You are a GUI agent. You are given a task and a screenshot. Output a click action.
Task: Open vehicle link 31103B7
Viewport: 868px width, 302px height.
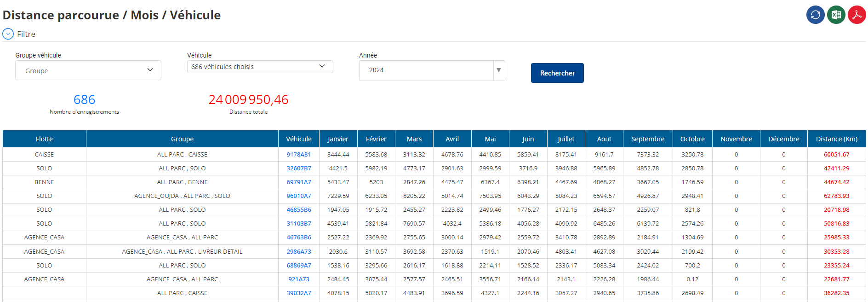pos(299,224)
